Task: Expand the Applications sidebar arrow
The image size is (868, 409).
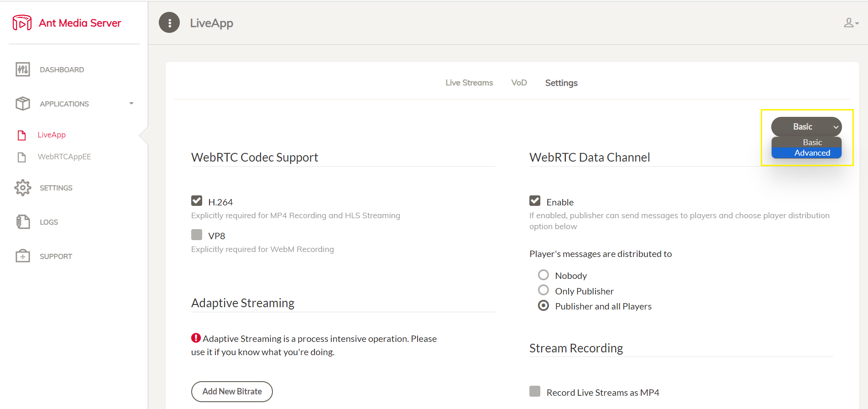Action: click(131, 104)
